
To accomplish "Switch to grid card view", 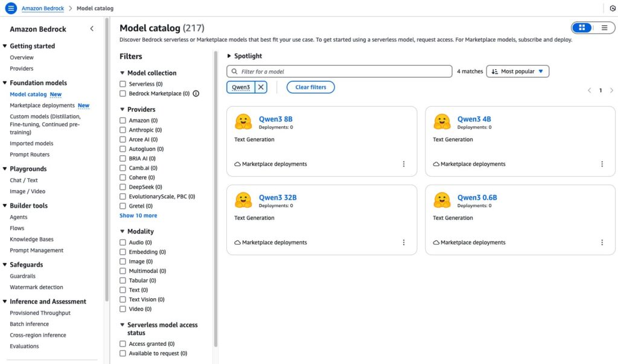I will (x=582, y=28).
